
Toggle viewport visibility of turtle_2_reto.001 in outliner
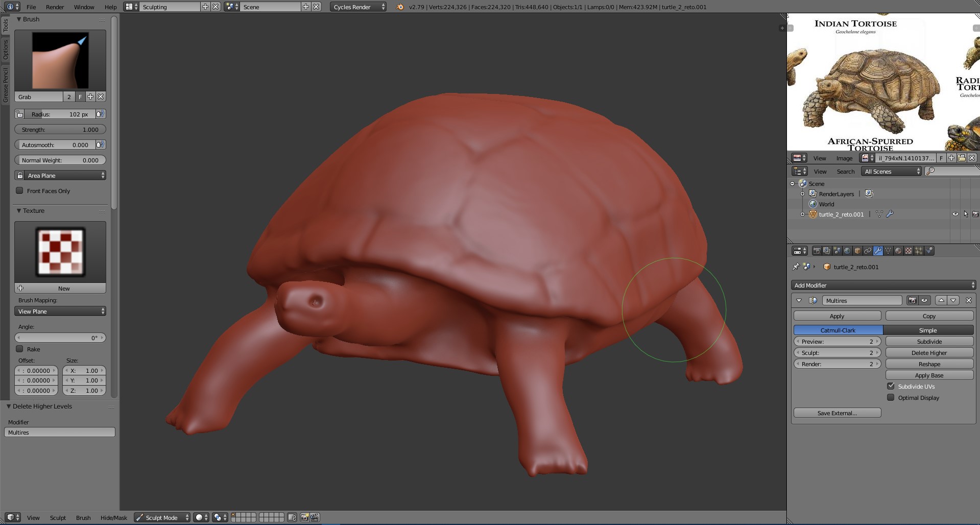pyautogui.click(x=955, y=214)
